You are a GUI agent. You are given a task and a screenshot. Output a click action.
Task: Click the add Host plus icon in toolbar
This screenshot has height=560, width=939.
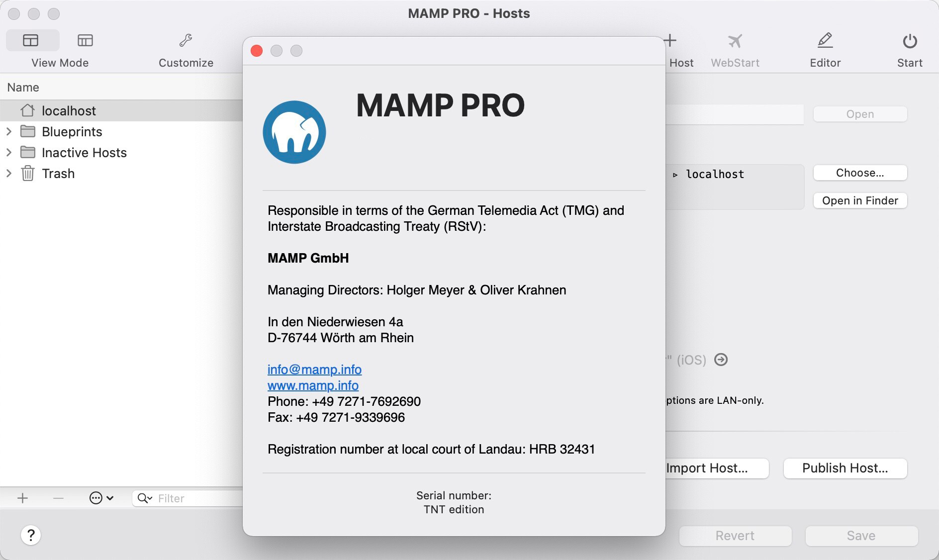[670, 40]
